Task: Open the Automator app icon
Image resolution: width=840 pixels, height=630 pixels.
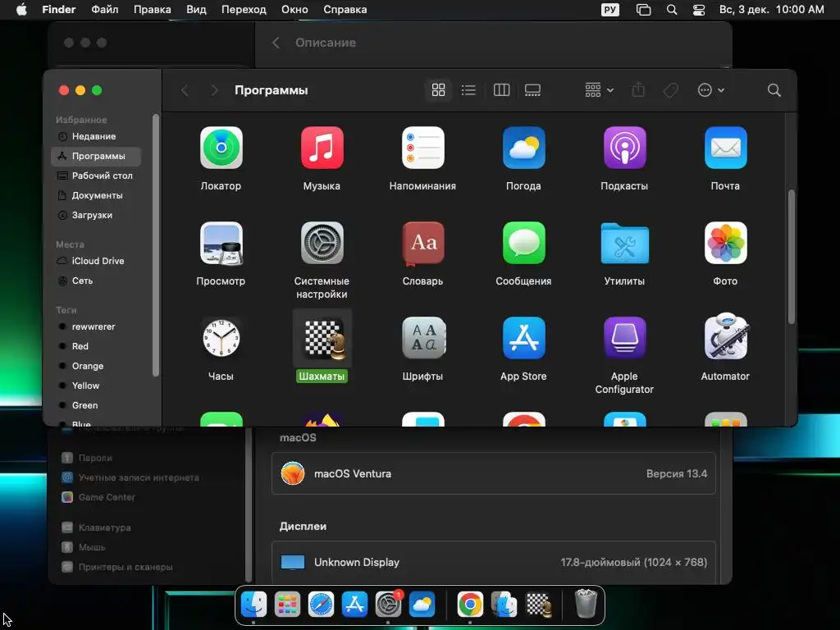Action: [725, 337]
